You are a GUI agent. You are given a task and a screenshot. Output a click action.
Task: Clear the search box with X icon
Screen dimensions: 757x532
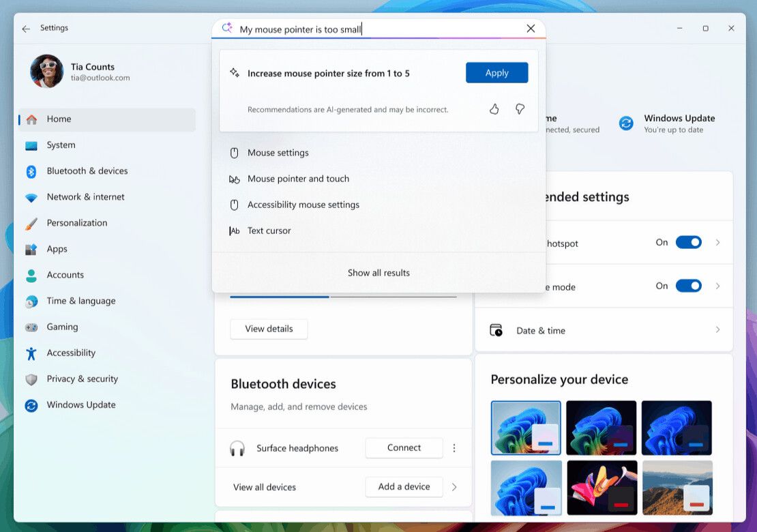click(x=531, y=29)
